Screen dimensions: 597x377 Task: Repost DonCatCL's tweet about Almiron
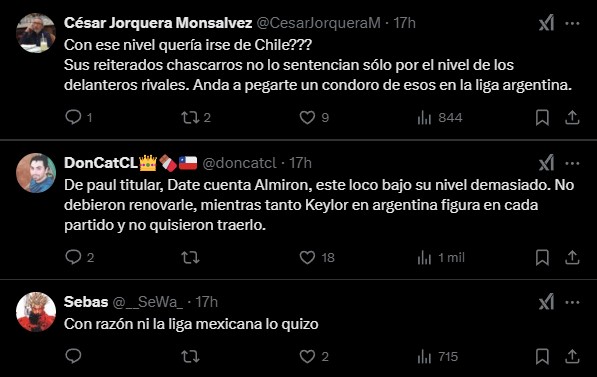(x=190, y=257)
